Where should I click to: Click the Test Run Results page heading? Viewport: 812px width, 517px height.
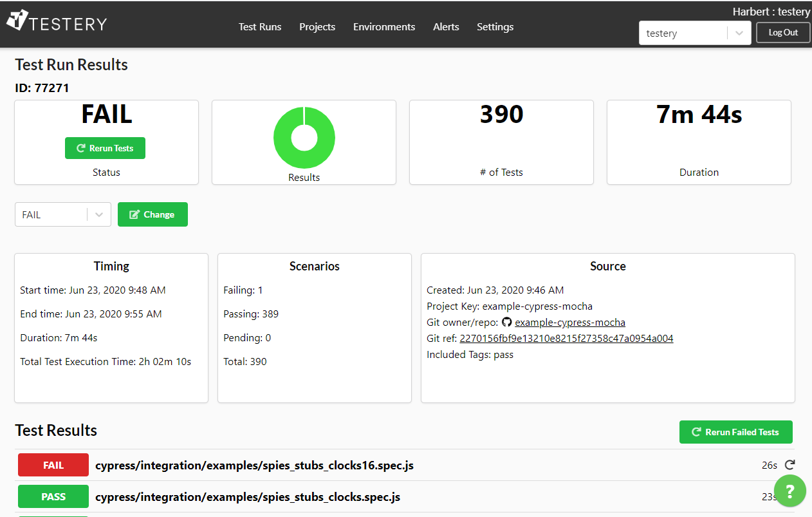pyautogui.click(x=71, y=64)
